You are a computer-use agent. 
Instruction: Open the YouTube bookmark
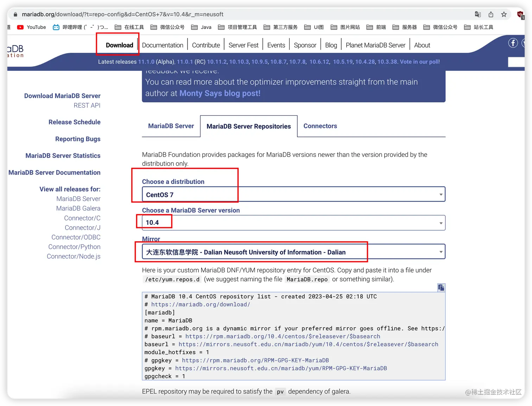[x=31, y=27]
